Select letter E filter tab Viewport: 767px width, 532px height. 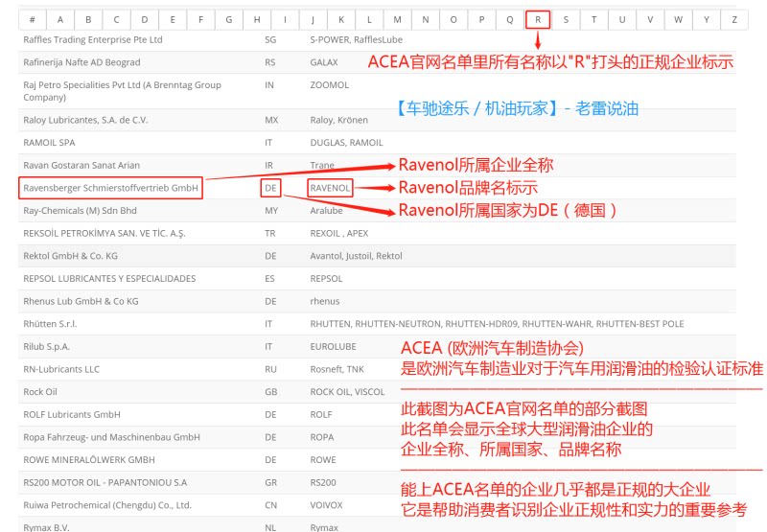tap(173, 19)
